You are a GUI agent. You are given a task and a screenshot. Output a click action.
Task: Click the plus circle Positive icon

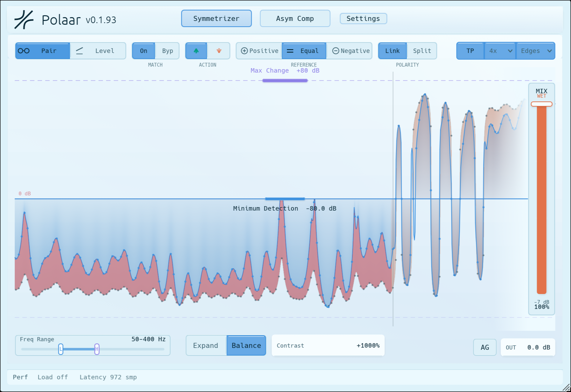244,51
